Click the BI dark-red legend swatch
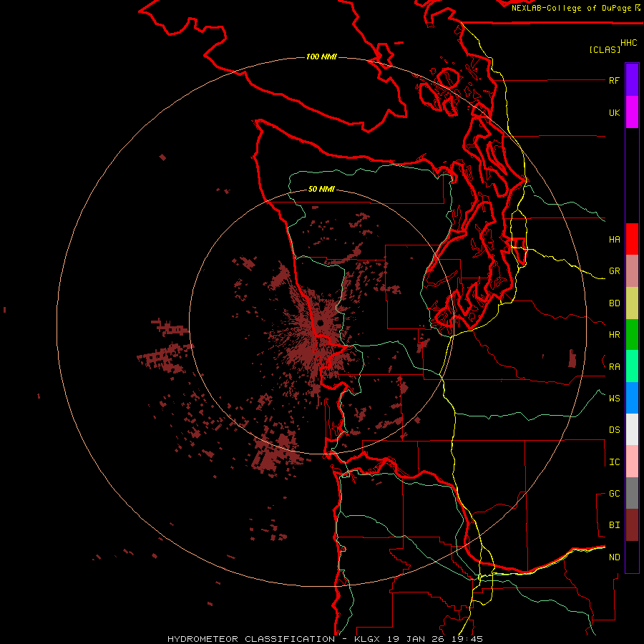This screenshot has width=644, height=644. pyautogui.click(x=632, y=525)
